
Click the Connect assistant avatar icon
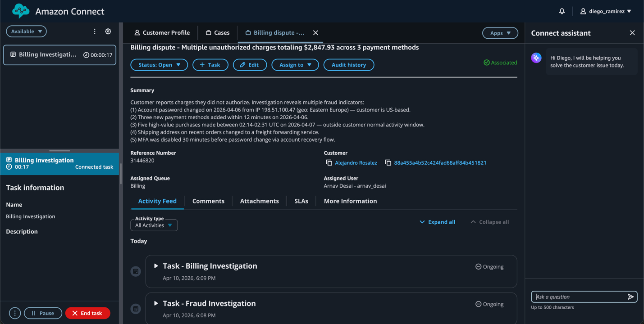[536, 58]
